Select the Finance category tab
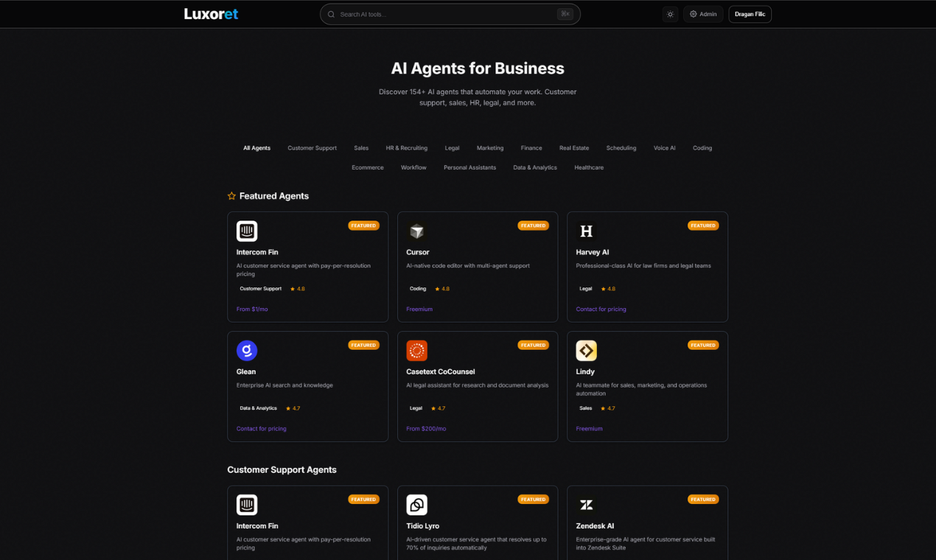Image resolution: width=936 pixels, height=560 pixels. (531, 148)
